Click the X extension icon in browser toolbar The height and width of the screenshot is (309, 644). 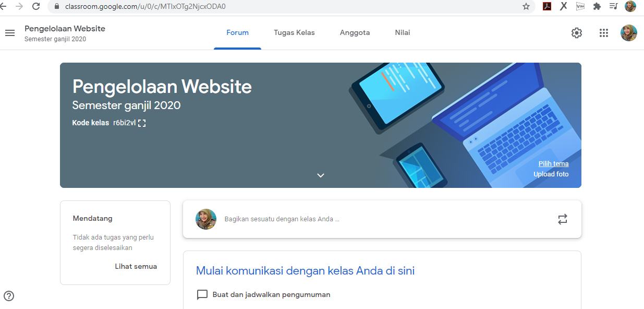point(564,6)
